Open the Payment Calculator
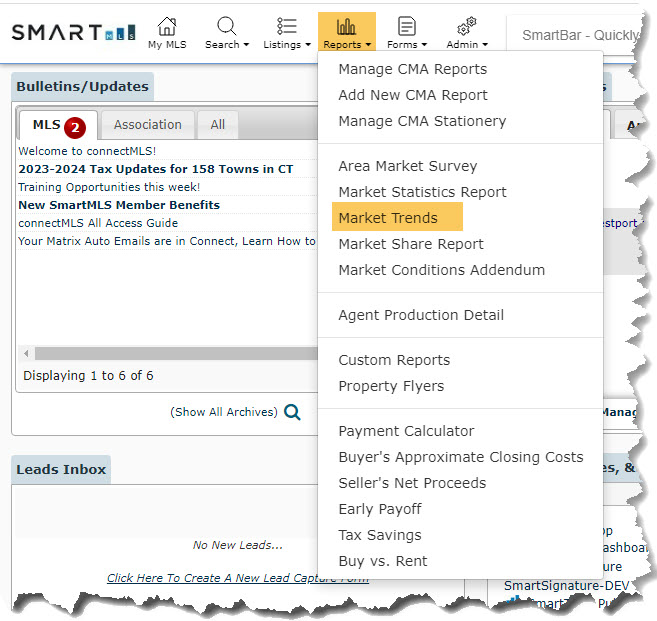Image resolution: width=657 pixels, height=621 pixels. coord(406,431)
